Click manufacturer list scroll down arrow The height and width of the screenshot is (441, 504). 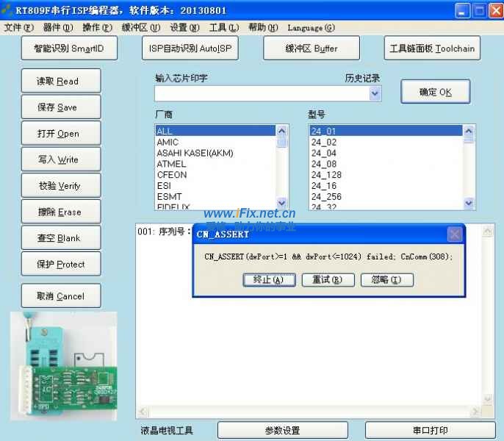point(281,203)
